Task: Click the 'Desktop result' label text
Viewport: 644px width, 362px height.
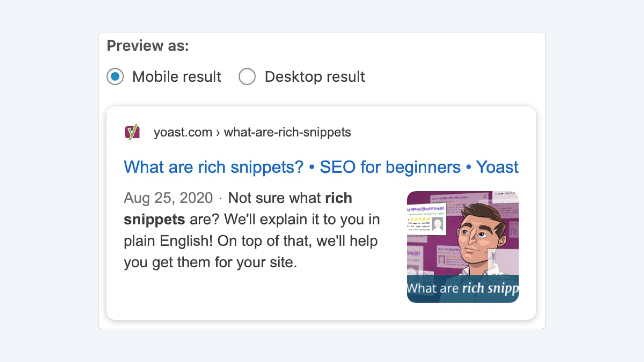Action: (x=315, y=77)
